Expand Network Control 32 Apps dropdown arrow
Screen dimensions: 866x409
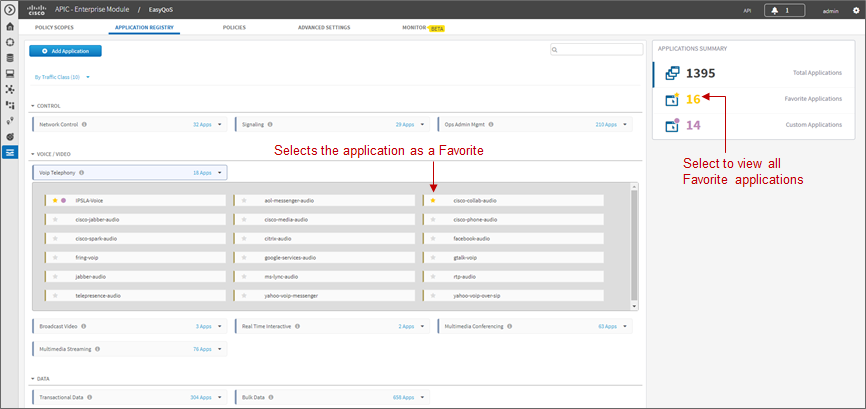(220, 125)
